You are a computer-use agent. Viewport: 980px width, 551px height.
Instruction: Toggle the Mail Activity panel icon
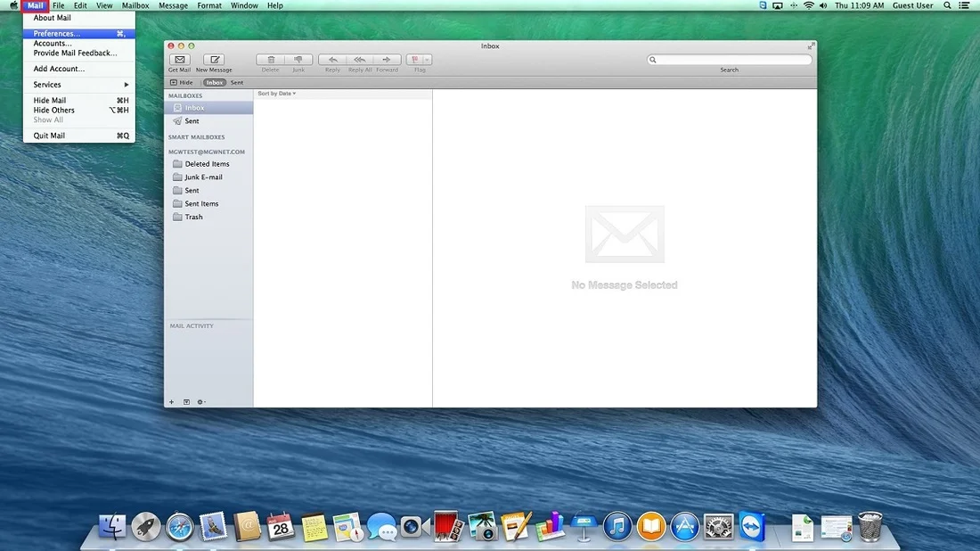click(x=186, y=402)
